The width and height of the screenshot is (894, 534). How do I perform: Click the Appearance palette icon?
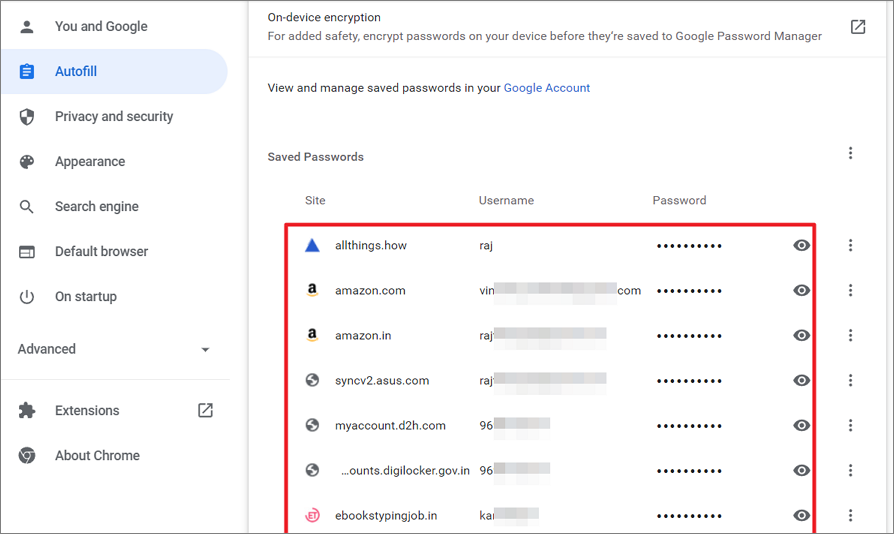tap(27, 161)
